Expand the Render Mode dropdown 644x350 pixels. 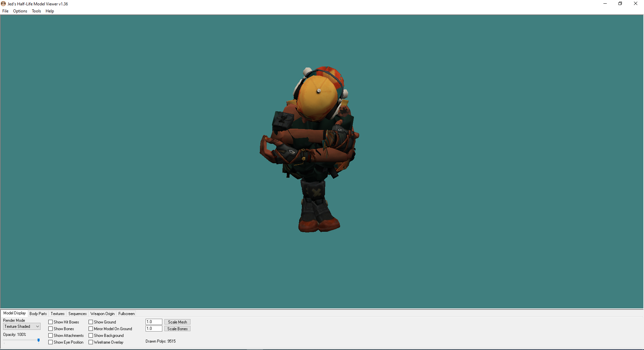tap(22, 326)
